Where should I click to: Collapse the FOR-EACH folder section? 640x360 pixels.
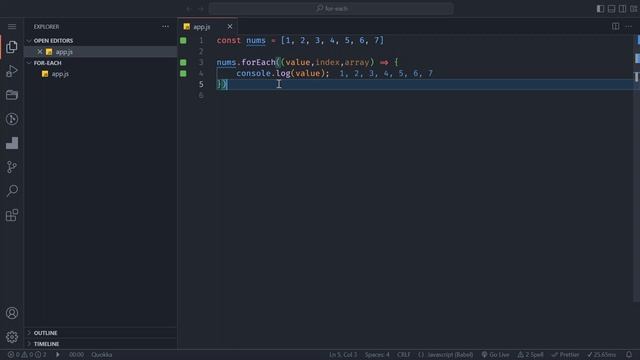click(47, 63)
